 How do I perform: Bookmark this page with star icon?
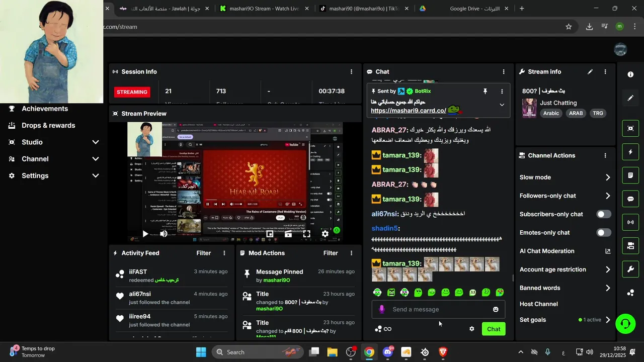pyautogui.click(x=569, y=27)
